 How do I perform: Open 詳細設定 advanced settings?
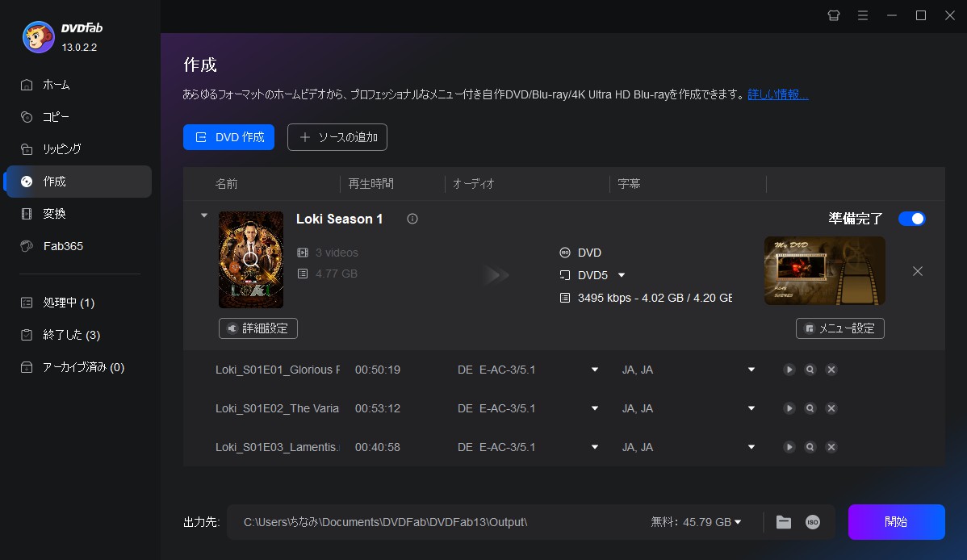point(258,328)
